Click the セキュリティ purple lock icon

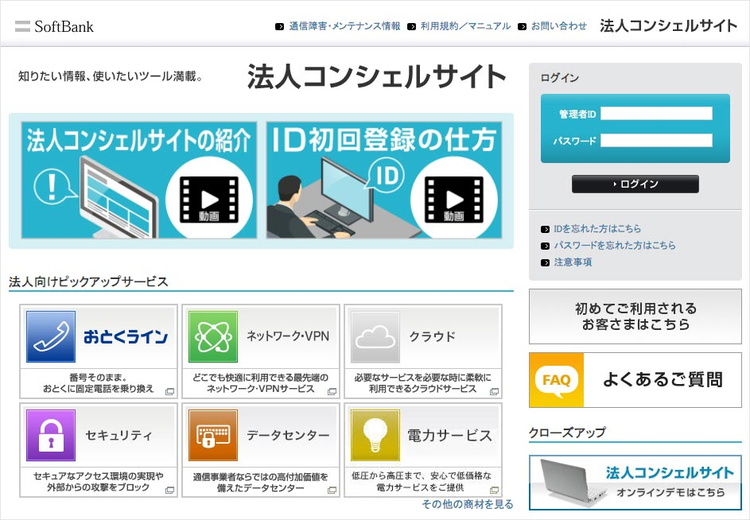click(51, 435)
